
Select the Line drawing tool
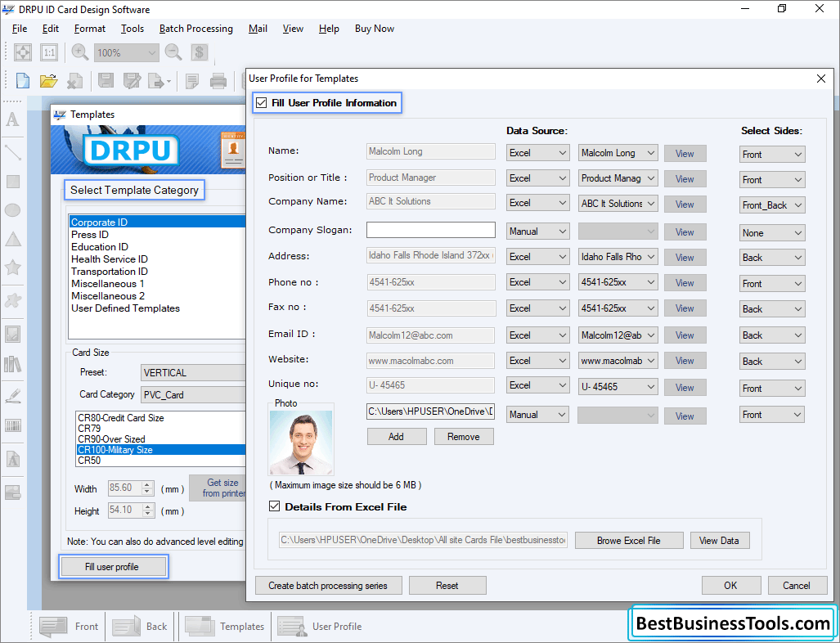tap(13, 153)
